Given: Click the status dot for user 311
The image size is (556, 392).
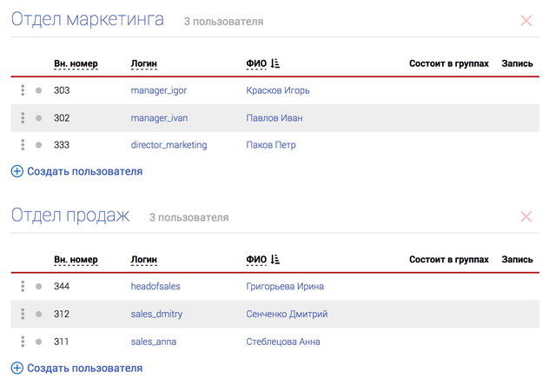Looking at the screenshot, I should click(x=39, y=342).
